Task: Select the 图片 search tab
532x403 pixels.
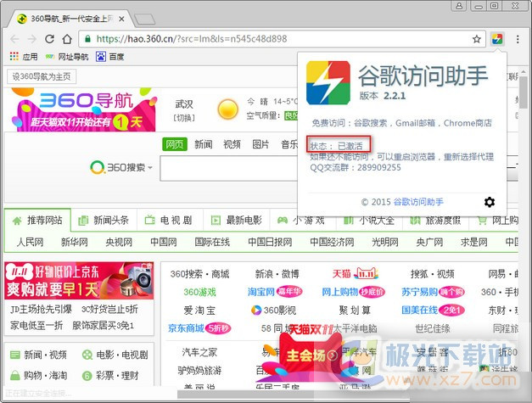Action: coord(260,144)
